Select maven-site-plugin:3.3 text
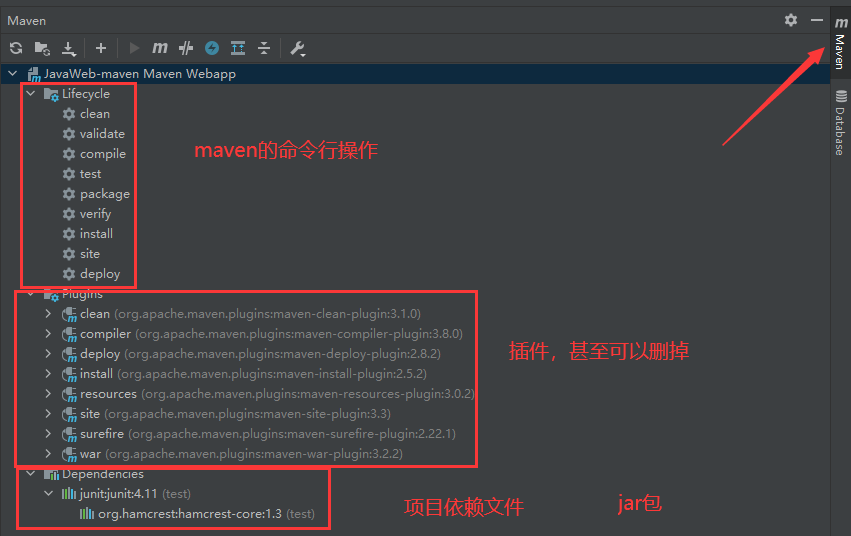 pyautogui.click(x=323, y=414)
